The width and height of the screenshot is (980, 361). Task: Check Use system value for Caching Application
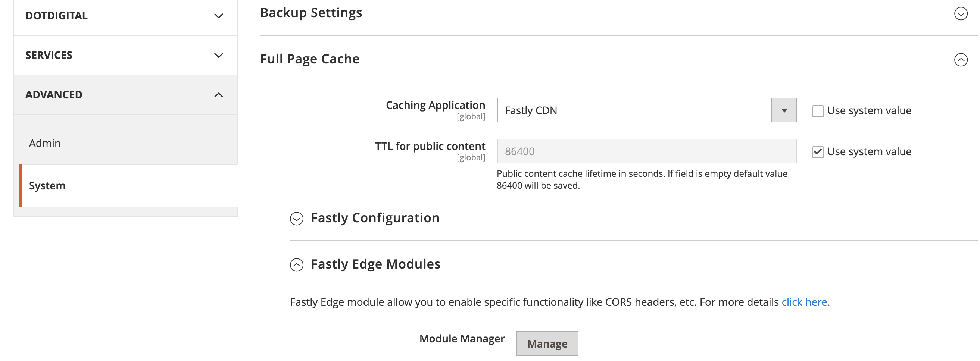pos(818,111)
